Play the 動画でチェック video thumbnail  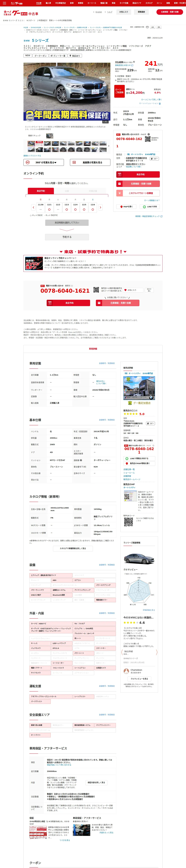50,136
